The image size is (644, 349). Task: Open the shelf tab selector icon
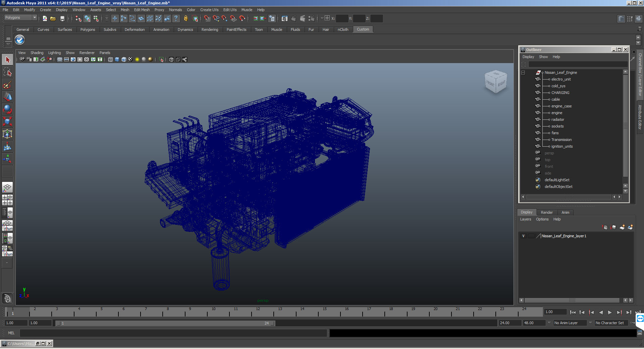[x=8, y=39]
